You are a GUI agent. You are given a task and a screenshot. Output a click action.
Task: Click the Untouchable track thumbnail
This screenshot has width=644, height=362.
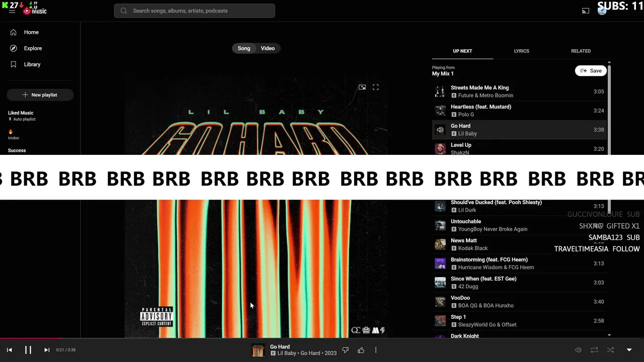(440, 225)
